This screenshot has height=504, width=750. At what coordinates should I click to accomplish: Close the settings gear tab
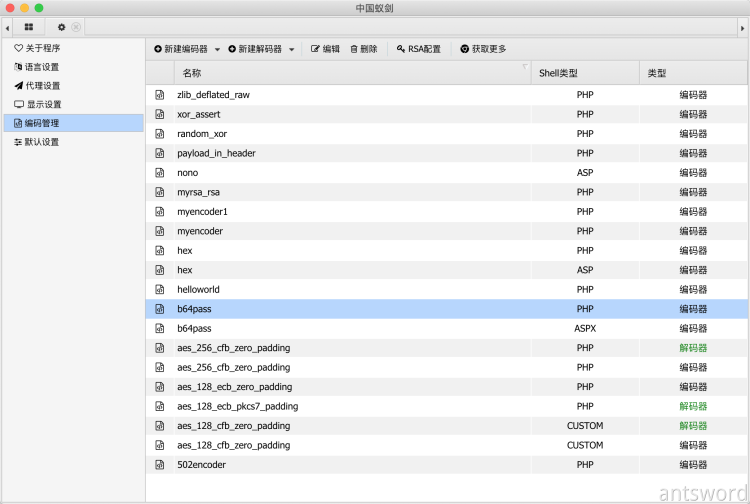coord(76,27)
